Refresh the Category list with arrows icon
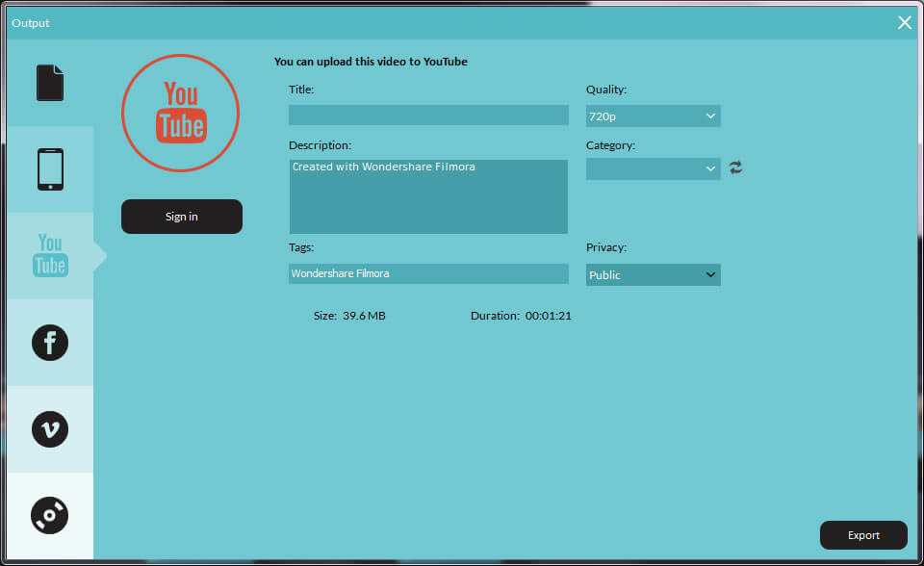The image size is (924, 566). click(735, 167)
